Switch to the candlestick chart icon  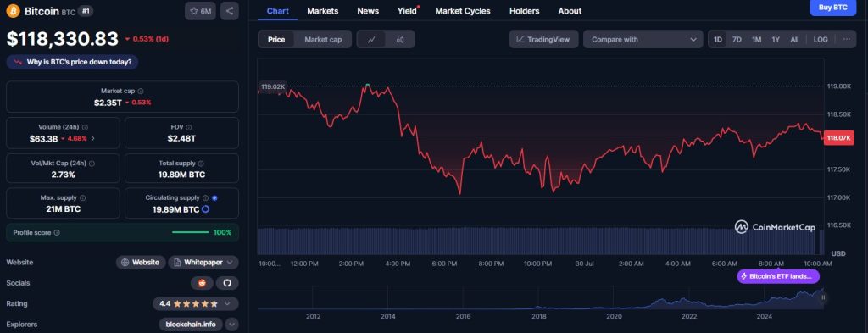[x=400, y=39]
